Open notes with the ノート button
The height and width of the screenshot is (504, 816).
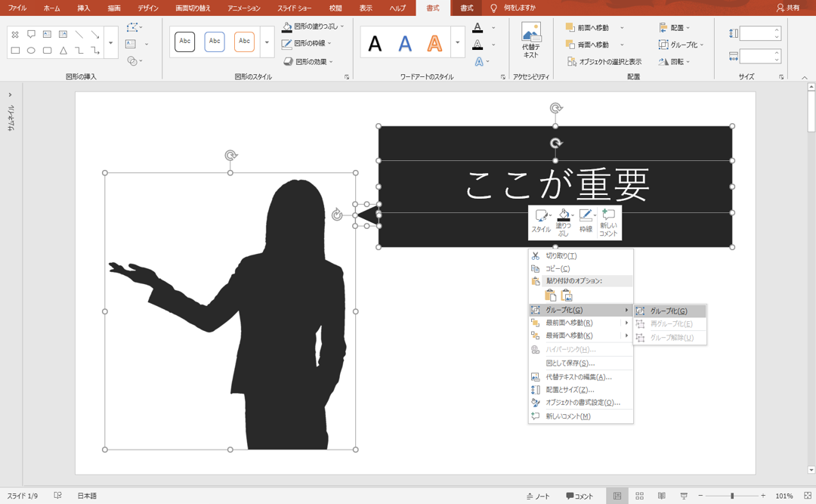(x=539, y=496)
